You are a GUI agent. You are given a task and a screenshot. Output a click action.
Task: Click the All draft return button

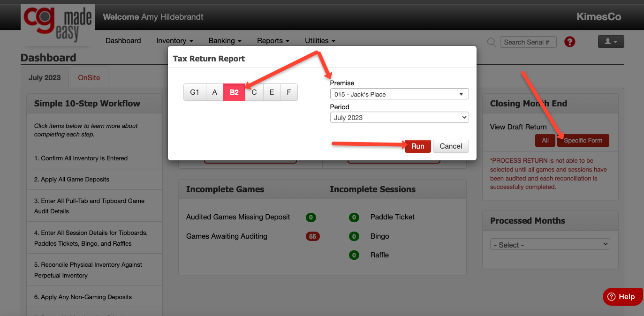point(545,140)
